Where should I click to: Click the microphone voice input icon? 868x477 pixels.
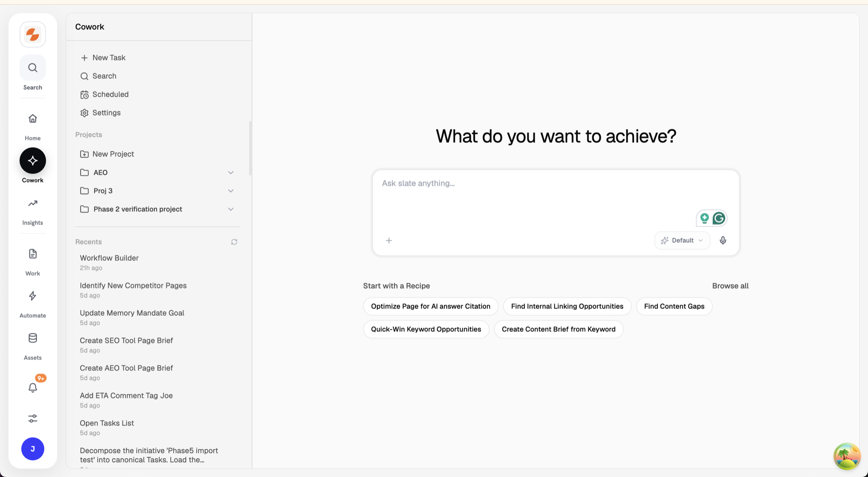[x=723, y=240]
